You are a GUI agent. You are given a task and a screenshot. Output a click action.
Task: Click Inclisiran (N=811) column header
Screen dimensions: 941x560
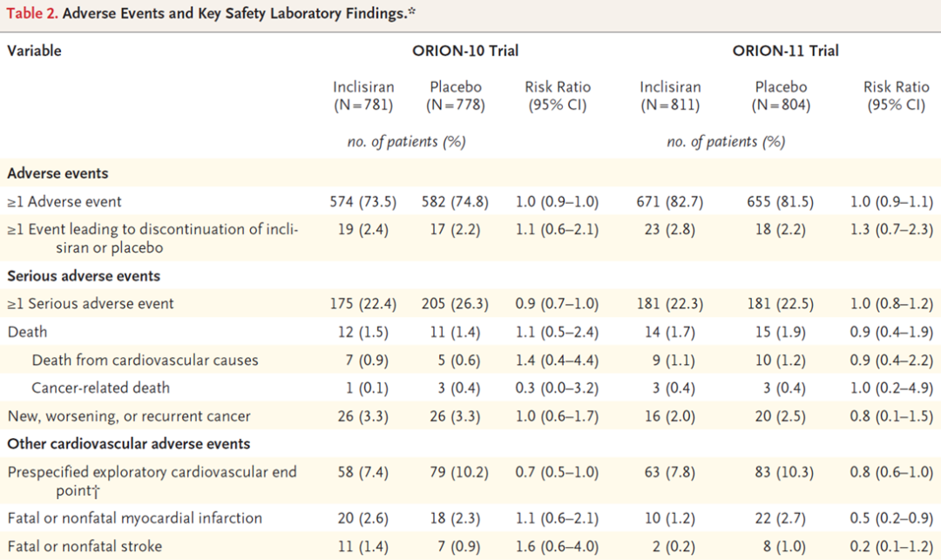[x=669, y=96]
